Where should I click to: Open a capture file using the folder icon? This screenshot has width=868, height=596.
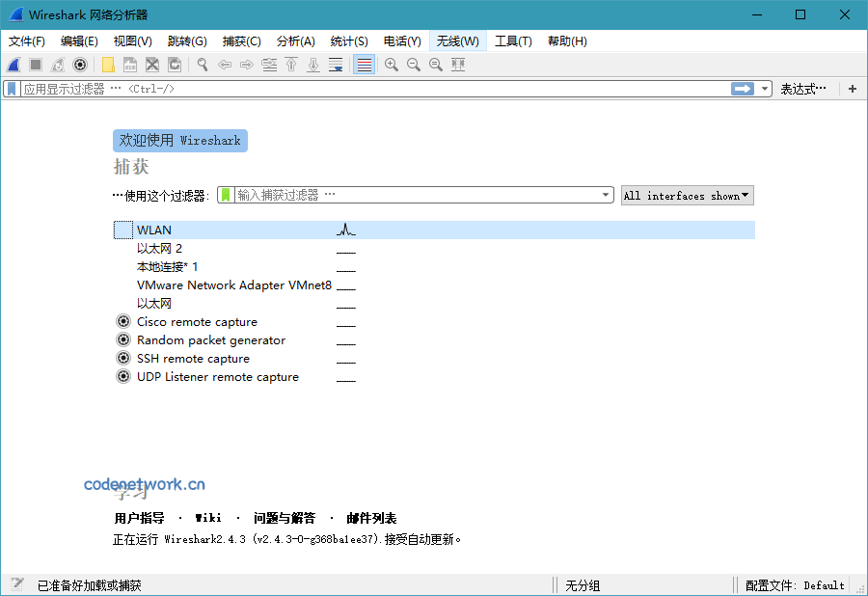tap(109, 64)
